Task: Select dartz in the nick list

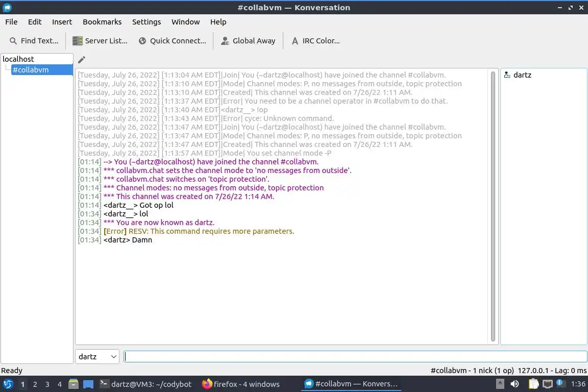Action: (x=522, y=75)
